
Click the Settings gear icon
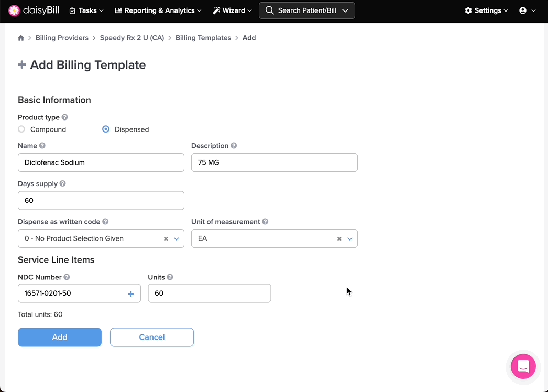(x=468, y=10)
